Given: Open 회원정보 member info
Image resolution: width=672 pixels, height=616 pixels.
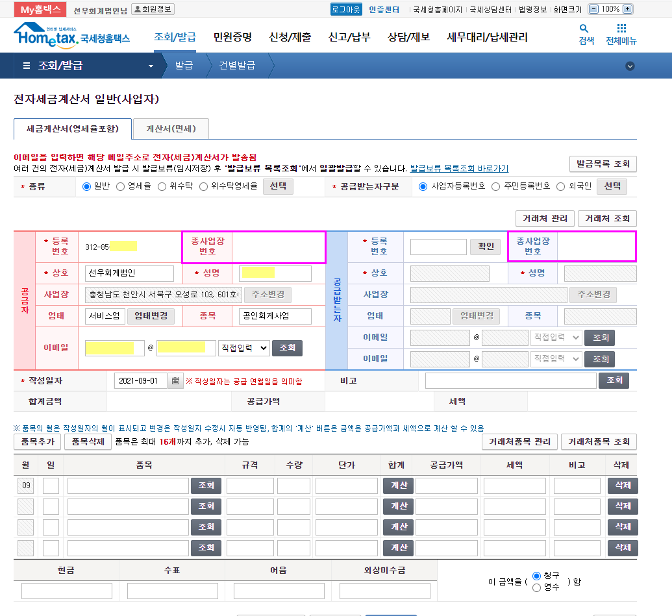Looking at the screenshot, I should (x=153, y=9).
